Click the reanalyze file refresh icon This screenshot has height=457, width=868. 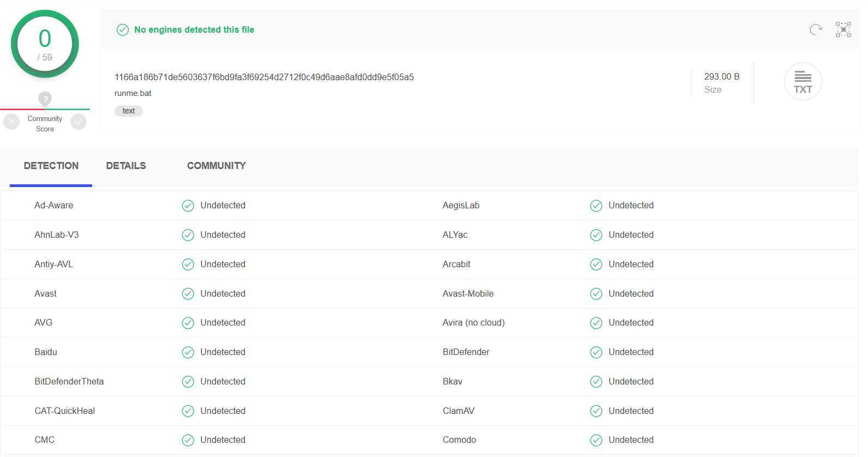[x=816, y=29]
